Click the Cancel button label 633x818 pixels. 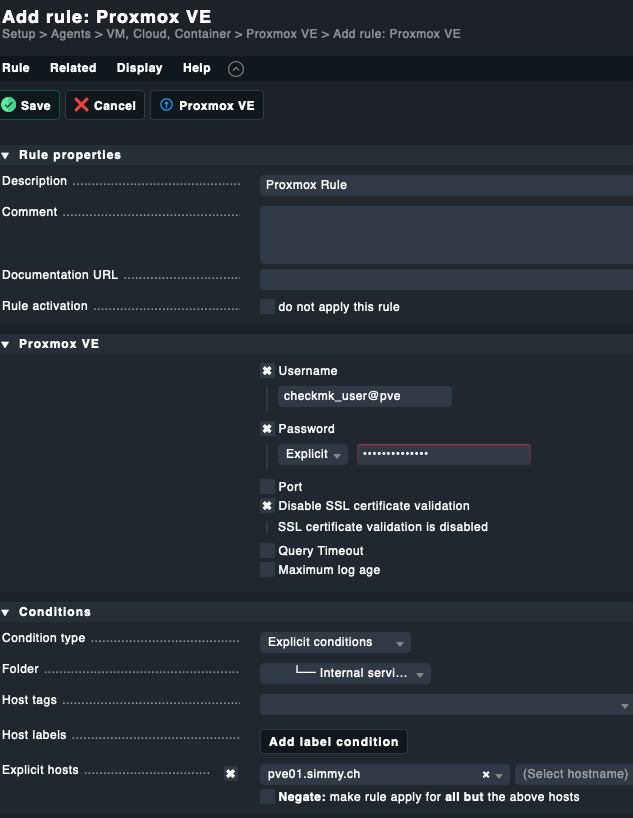pos(115,105)
